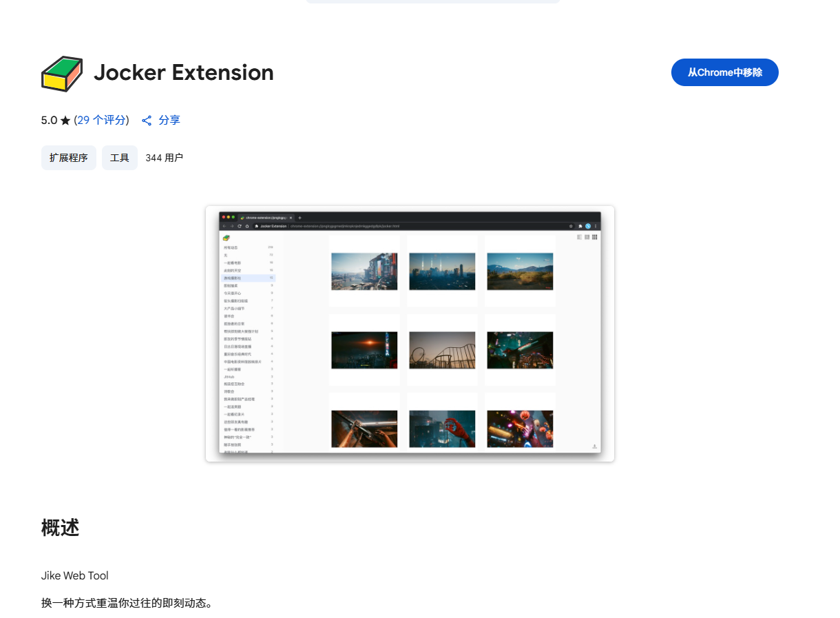Click the rating star icon
Screen dimensions: 840x618
(x=65, y=121)
